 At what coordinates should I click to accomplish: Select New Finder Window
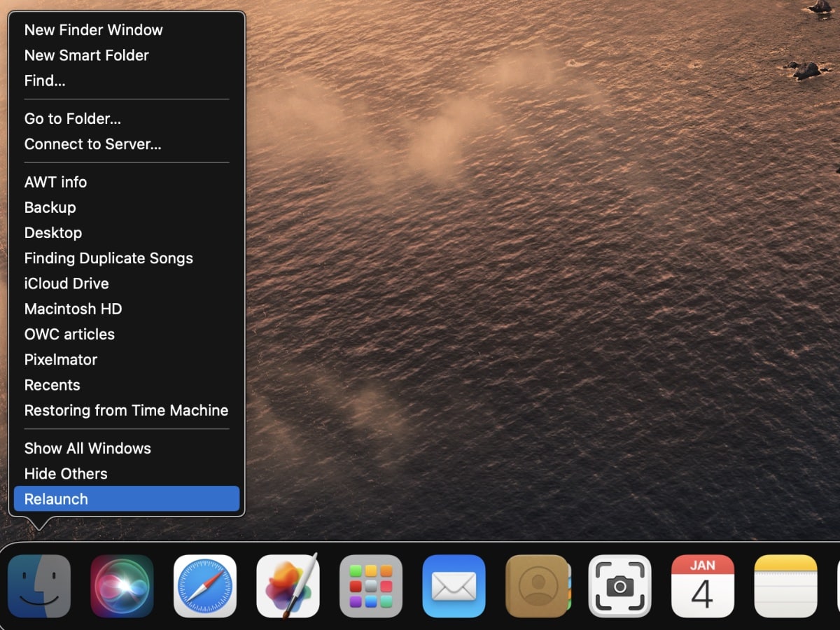pos(93,30)
